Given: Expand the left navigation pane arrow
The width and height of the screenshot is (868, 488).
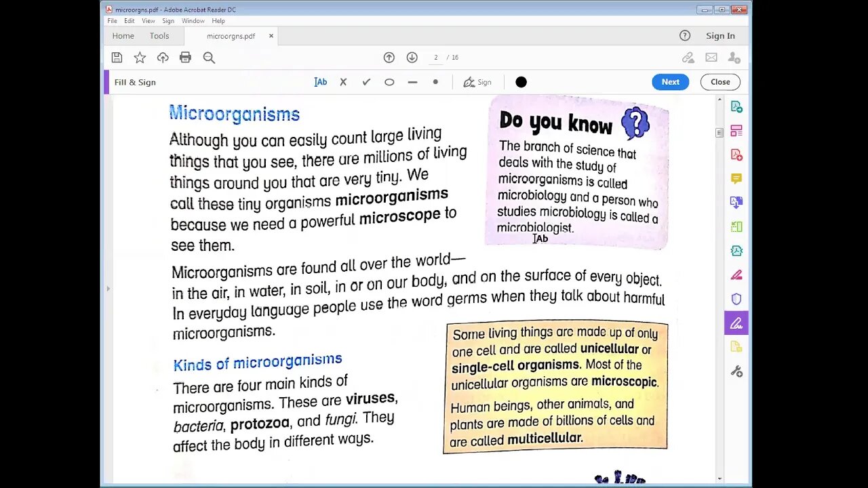Looking at the screenshot, I should 107,289.
